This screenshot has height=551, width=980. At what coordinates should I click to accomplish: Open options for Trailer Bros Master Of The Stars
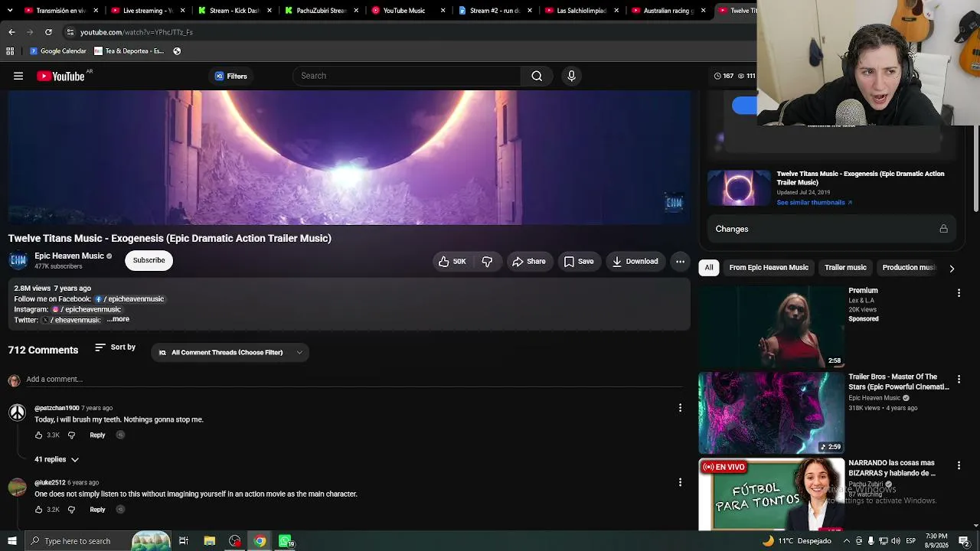coord(959,380)
